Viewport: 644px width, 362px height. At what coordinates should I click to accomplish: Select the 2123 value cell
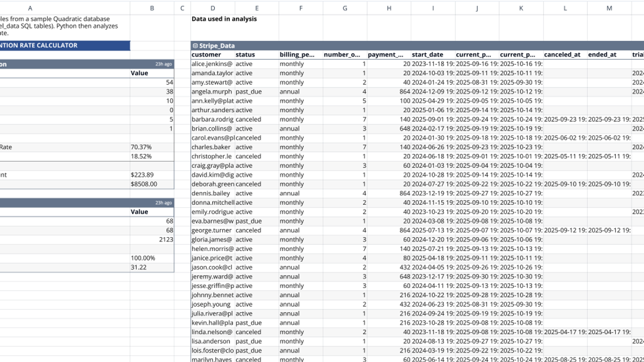[152, 239]
